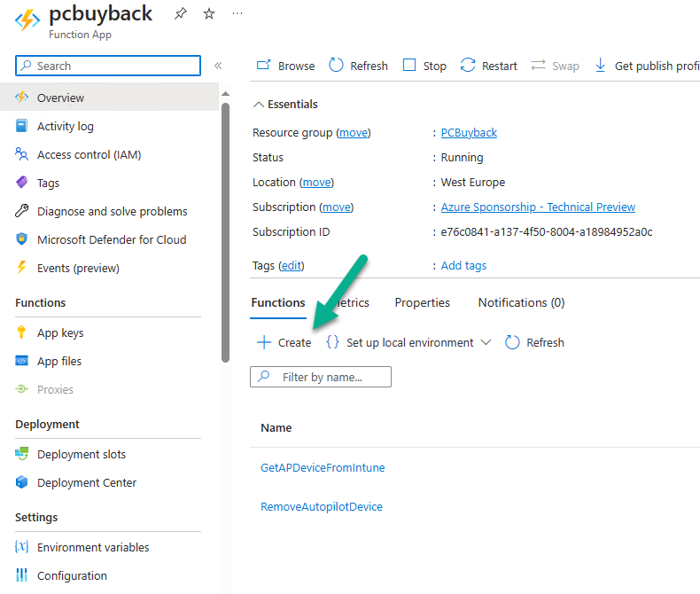Click the Running status value

462,158
